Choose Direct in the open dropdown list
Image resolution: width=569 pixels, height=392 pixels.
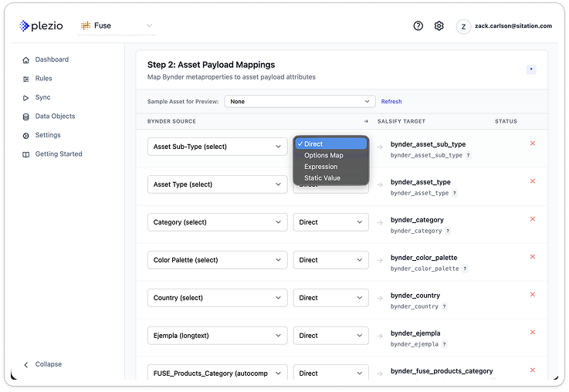[x=330, y=144]
